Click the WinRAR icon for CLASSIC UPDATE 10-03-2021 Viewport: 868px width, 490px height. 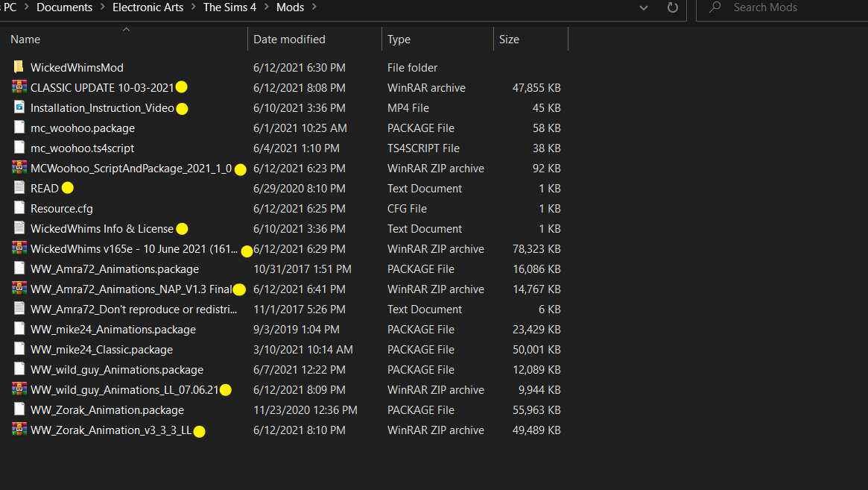click(x=19, y=87)
